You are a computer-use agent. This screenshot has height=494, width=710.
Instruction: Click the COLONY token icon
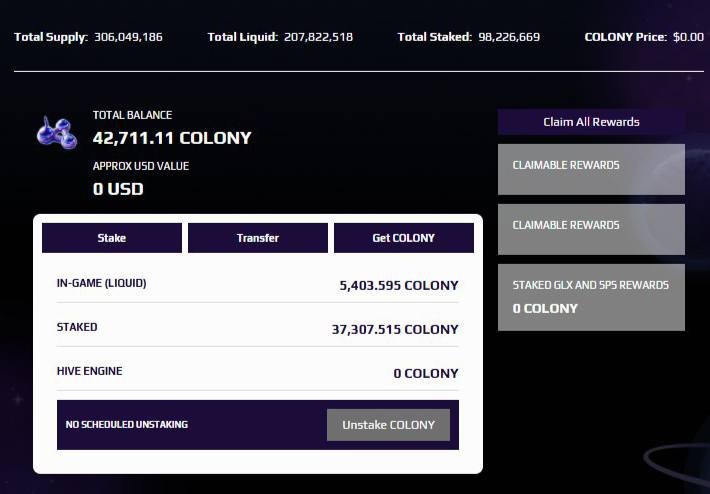click(x=57, y=133)
